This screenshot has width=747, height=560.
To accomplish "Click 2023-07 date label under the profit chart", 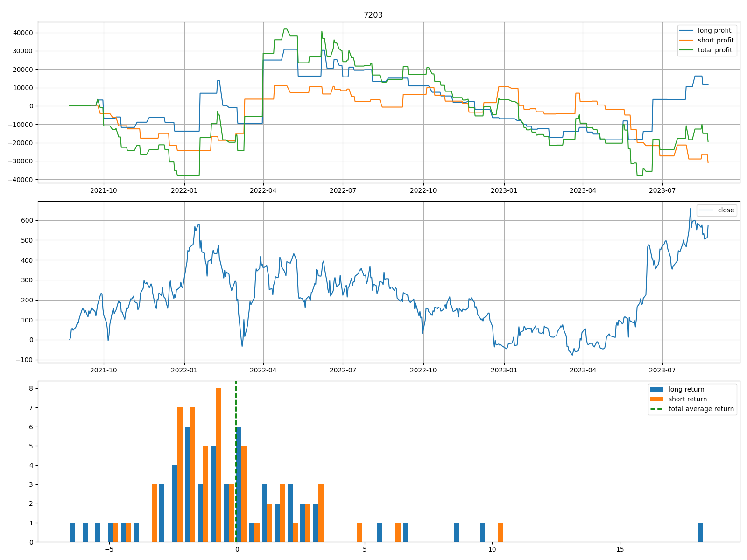I will coord(662,190).
